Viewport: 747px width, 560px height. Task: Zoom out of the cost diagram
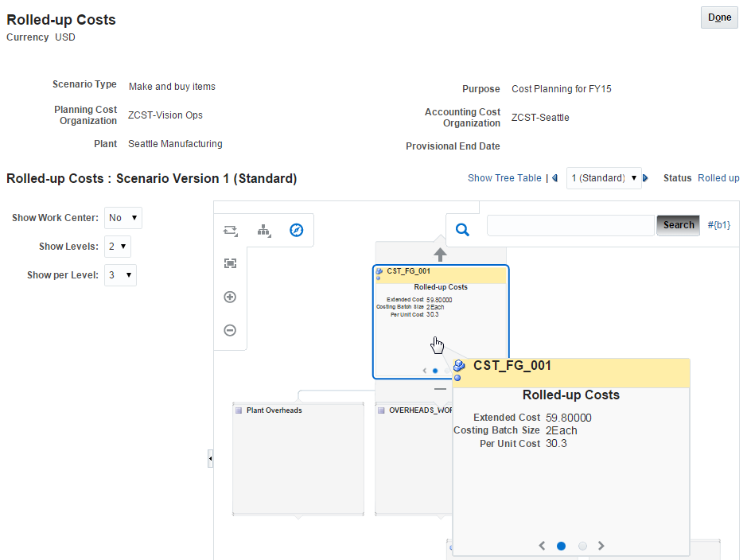tap(231, 330)
